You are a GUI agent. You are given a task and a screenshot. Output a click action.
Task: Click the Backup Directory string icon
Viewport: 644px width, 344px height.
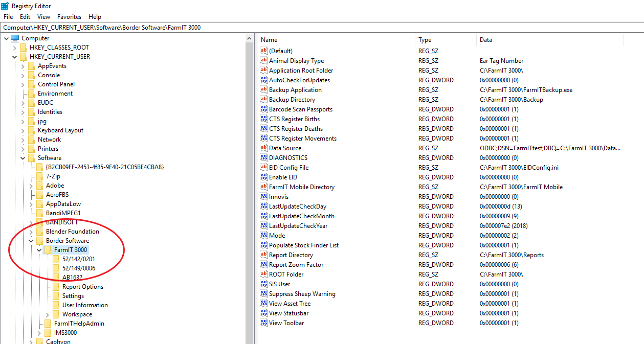(264, 99)
